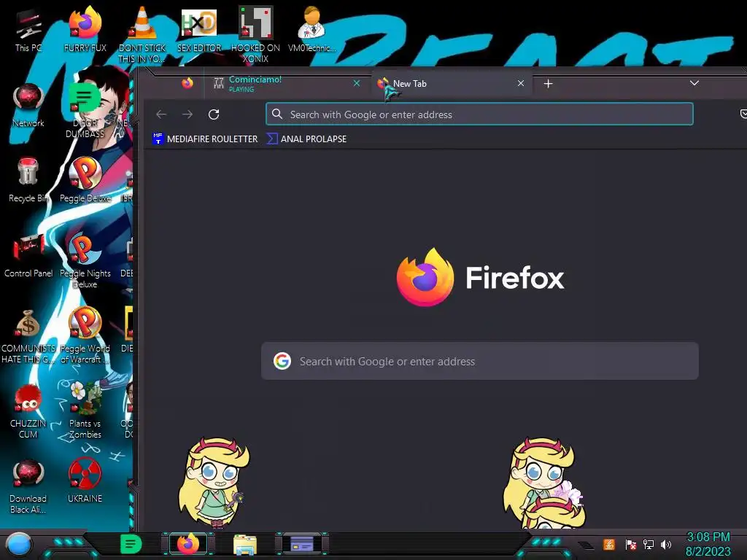
Task: Open the HxD editor desktop shortcut
Action: [x=199, y=29]
